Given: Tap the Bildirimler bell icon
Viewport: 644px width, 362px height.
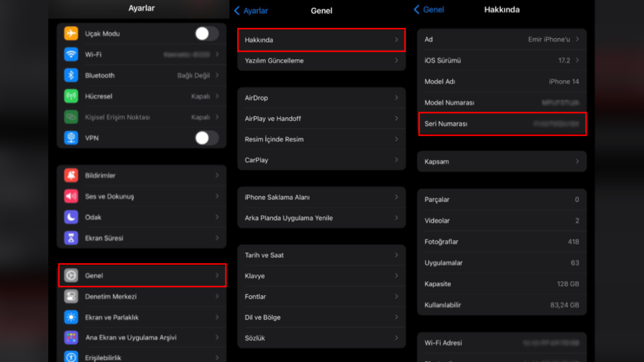Looking at the screenshot, I should click(x=71, y=175).
